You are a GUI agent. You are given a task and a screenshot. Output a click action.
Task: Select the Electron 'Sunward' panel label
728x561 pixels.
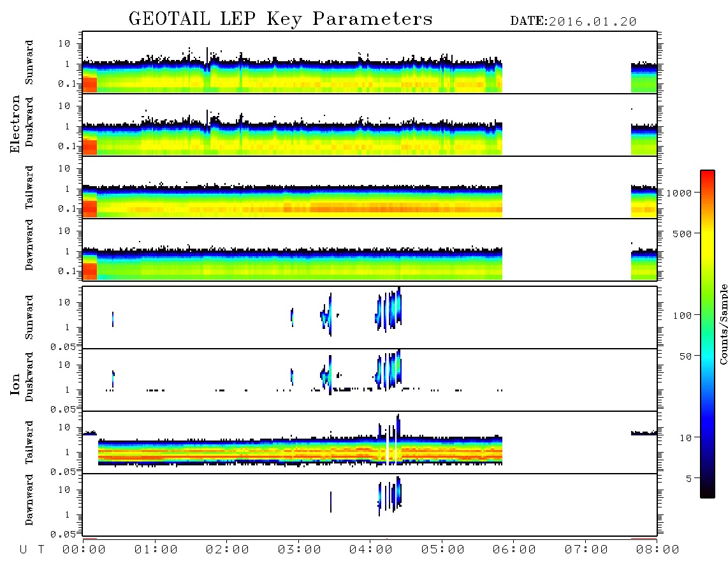point(29,62)
